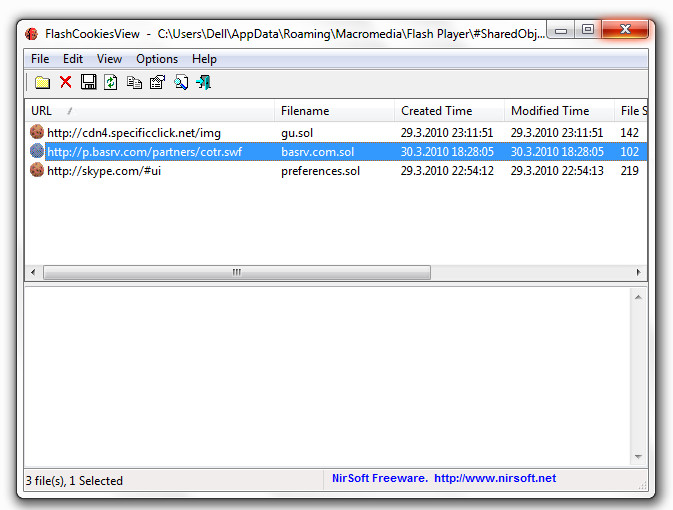This screenshot has height=510, width=673.
Task: Minimize the FlashCookiesView window
Action: [x=561, y=30]
